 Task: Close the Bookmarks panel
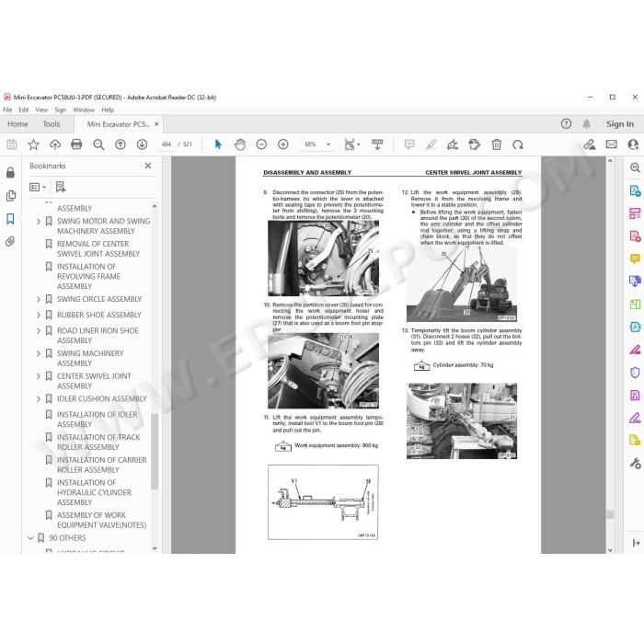pyautogui.click(x=148, y=166)
